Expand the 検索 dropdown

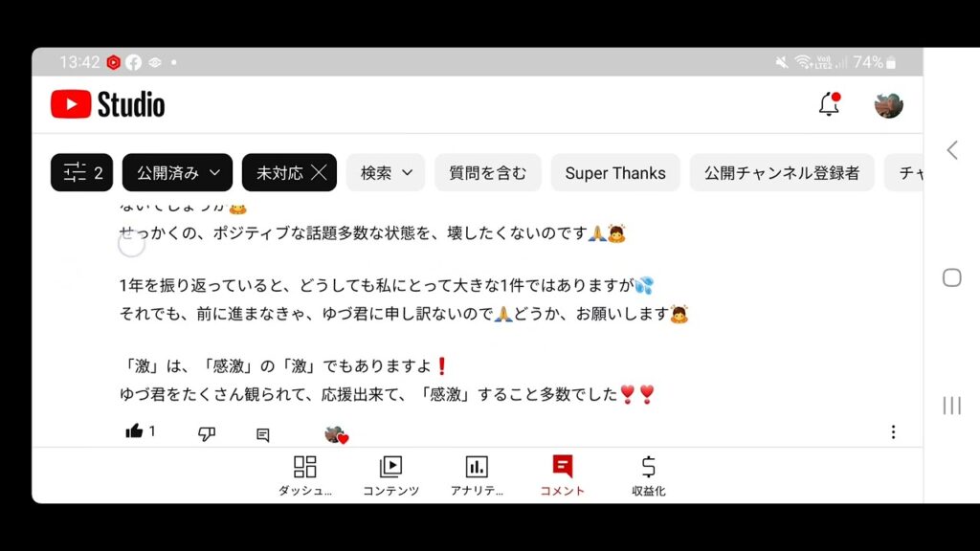click(x=386, y=172)
